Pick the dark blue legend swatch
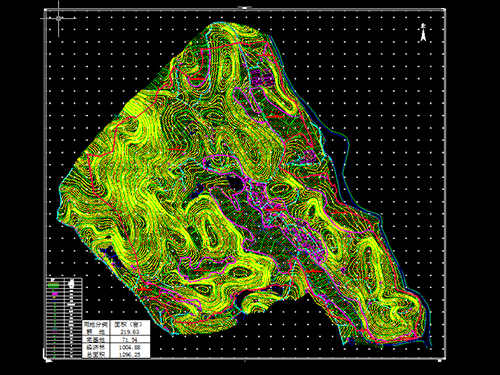500x375 pixels. 54,301
